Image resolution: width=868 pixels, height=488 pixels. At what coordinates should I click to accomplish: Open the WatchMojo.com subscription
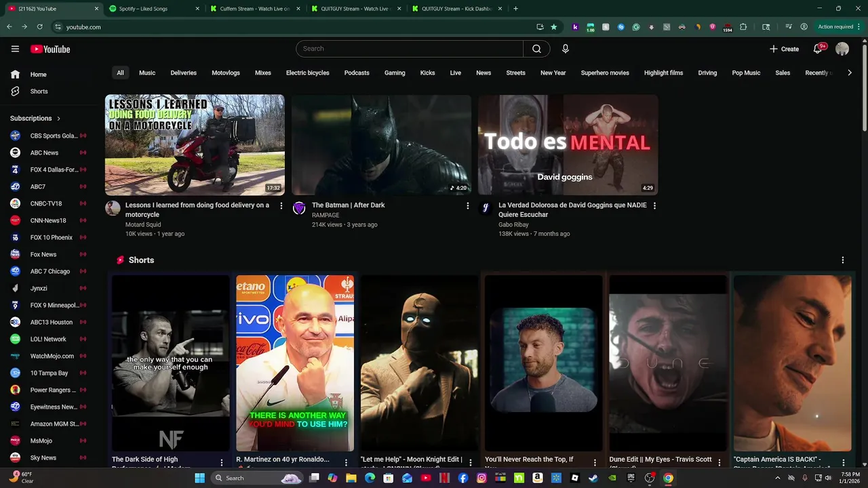tap(47, 356)
